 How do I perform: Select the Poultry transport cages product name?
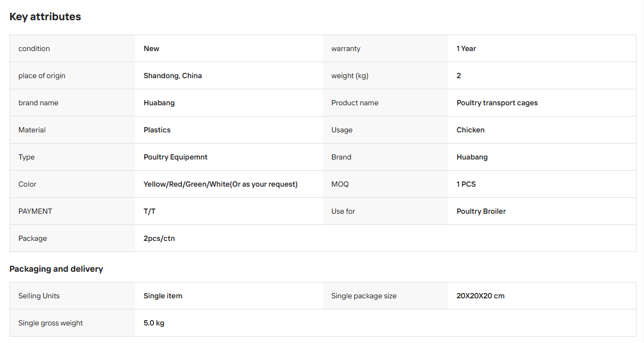pos(497,103)
